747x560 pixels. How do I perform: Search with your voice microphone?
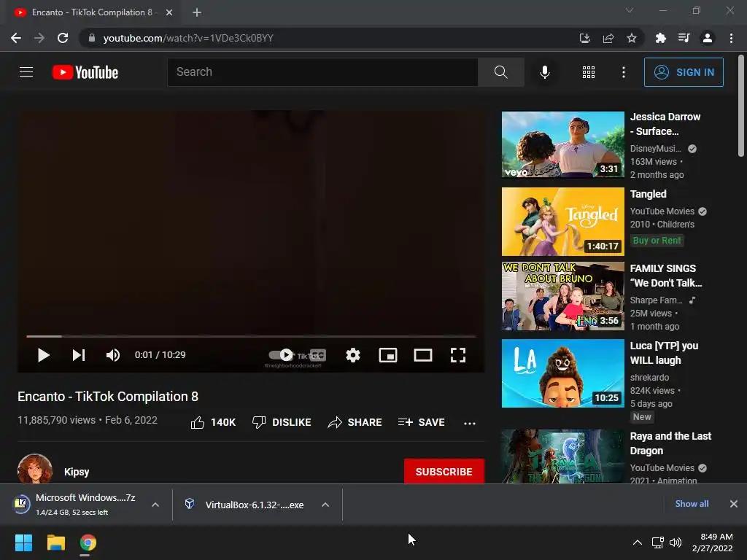544,72
